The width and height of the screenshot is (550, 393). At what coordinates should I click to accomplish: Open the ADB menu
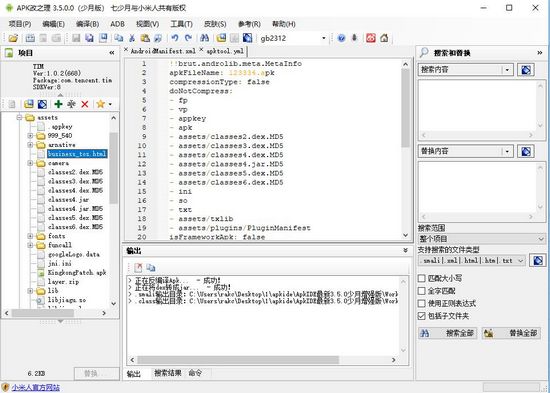[x=118, y=24]
